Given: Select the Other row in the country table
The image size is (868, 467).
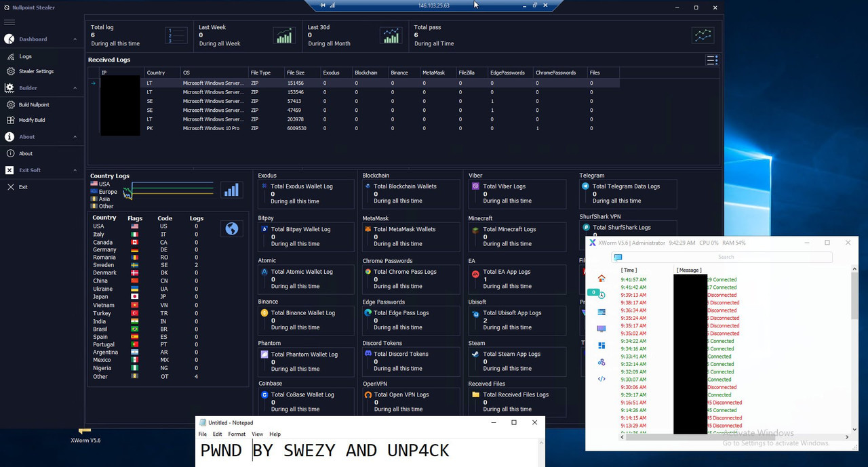Looking at the screenshot, I should (x=147, y=376).
